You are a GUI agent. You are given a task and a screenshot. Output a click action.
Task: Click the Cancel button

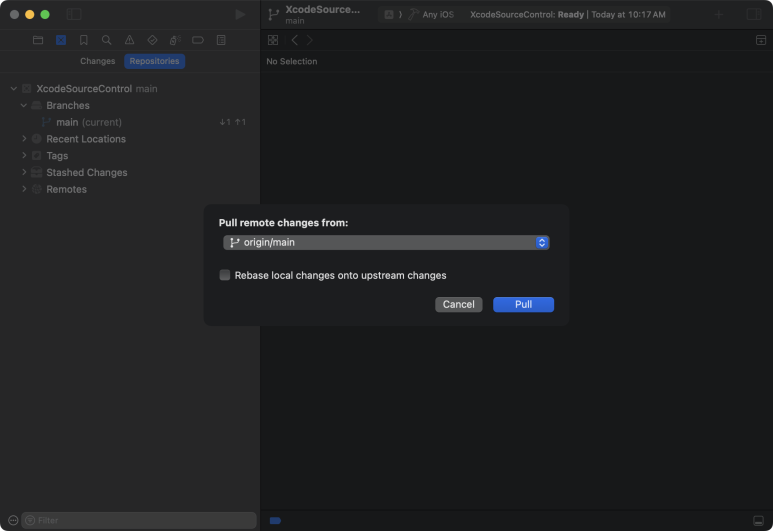coord(458,304)
